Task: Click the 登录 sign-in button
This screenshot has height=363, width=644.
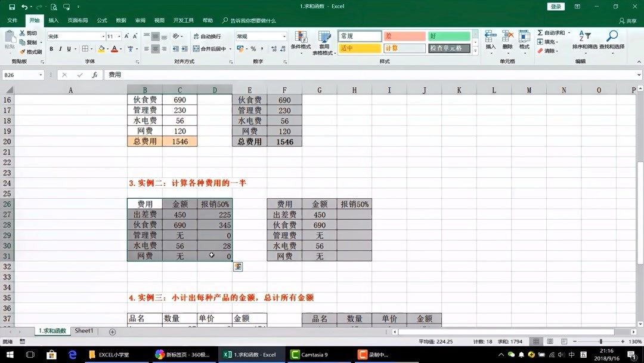Action: [x=555, y=6]
